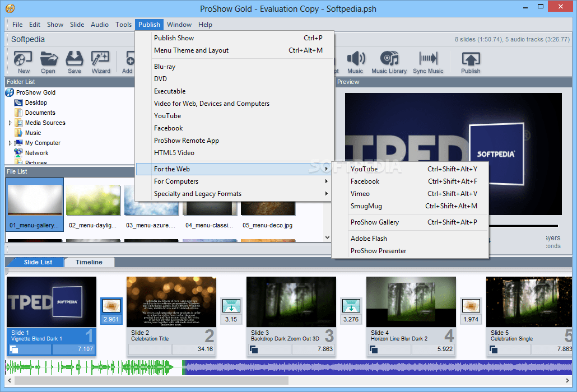Image resolution: width=577 pixels, height=392 pixels.
Task: Click the transition icon between Slide 2 and 3
Action: [x=231, y=306]
